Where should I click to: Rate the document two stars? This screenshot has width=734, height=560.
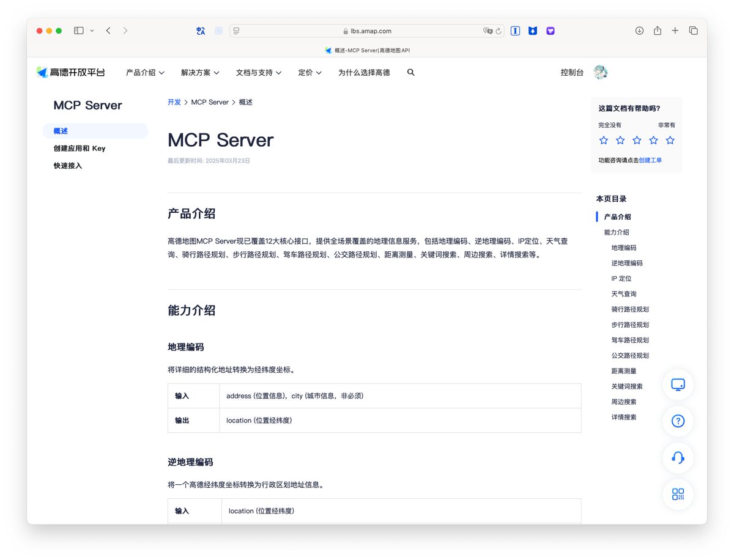tap(620, 140)
